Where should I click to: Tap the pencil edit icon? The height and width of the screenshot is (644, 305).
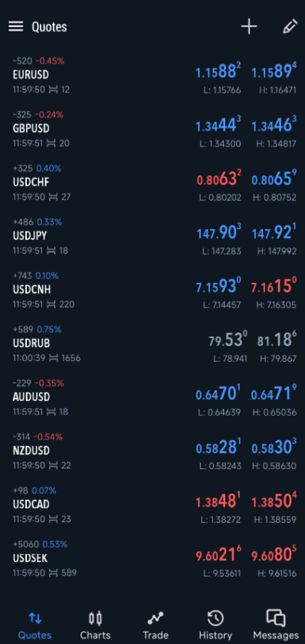(290, 27)
